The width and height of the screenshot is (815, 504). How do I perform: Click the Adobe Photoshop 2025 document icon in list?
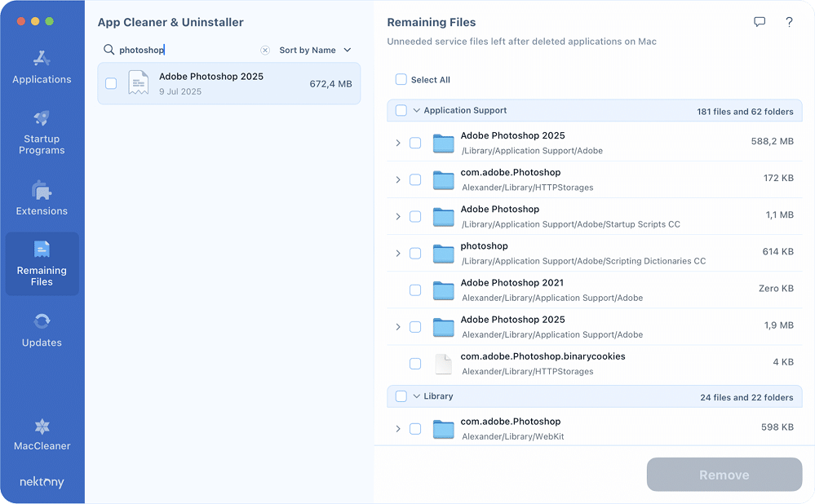tap(138, 83)
